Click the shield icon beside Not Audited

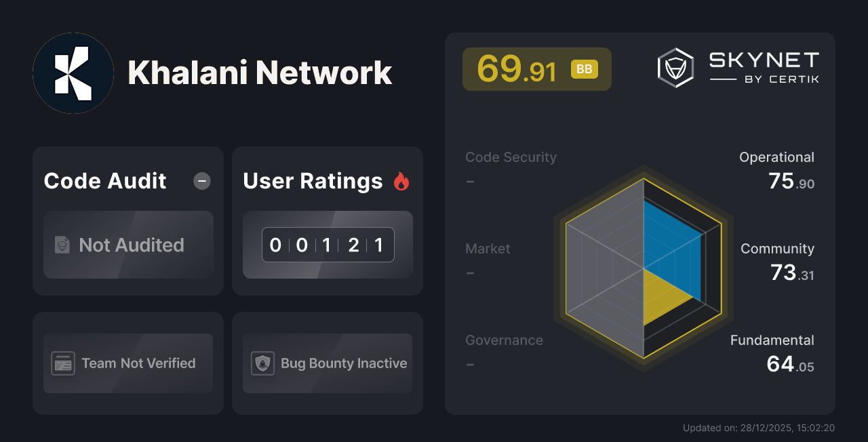coord(62,245)
